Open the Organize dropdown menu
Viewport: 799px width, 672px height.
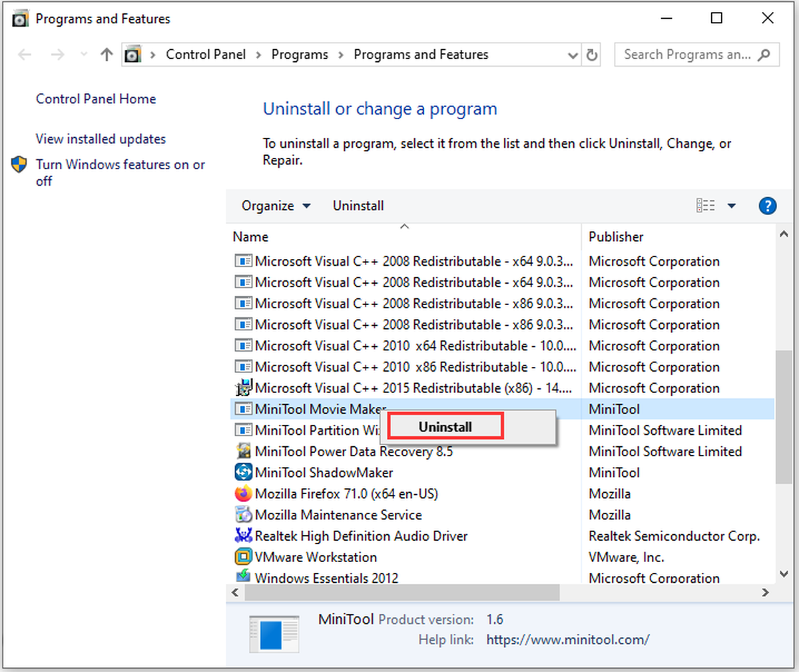(x=276, y=206)
